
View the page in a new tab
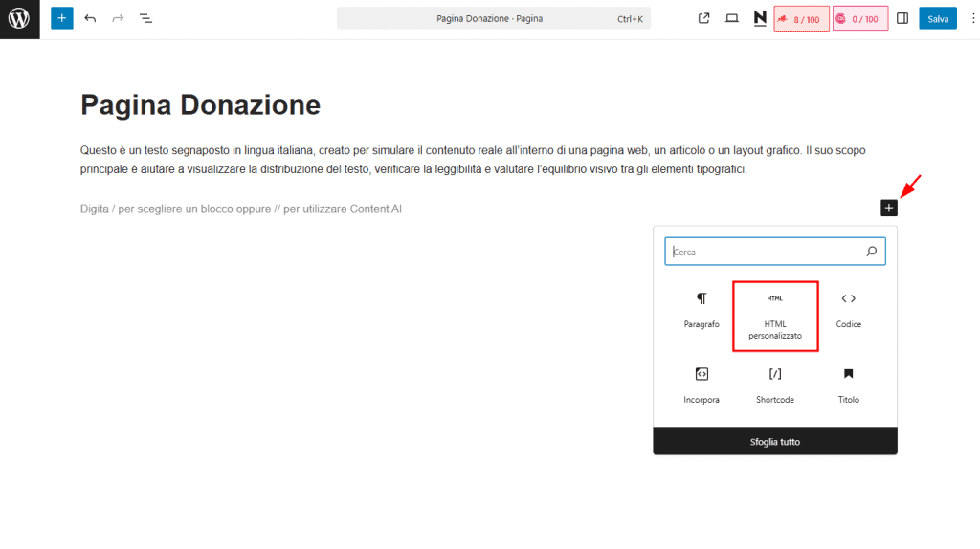click(x=703, y=19)
